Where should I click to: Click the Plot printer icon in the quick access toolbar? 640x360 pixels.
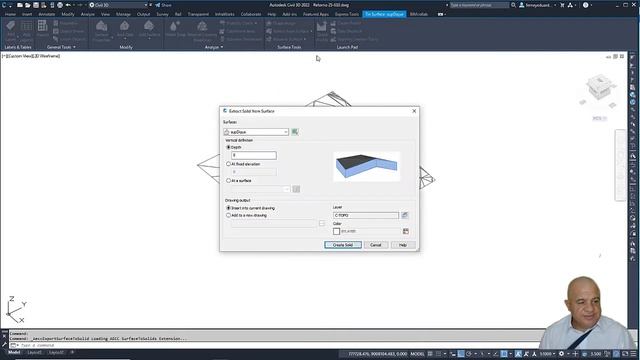[x=60, y=5]
